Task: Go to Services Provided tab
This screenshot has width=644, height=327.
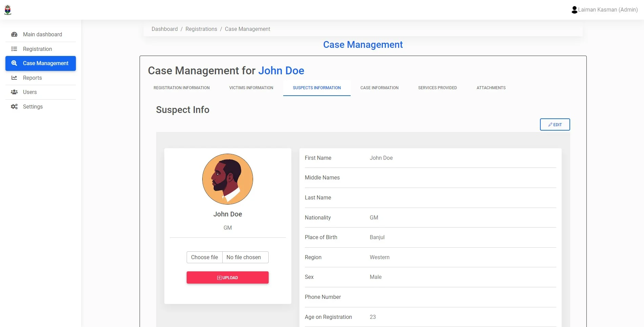Action: tap(437, 88)
